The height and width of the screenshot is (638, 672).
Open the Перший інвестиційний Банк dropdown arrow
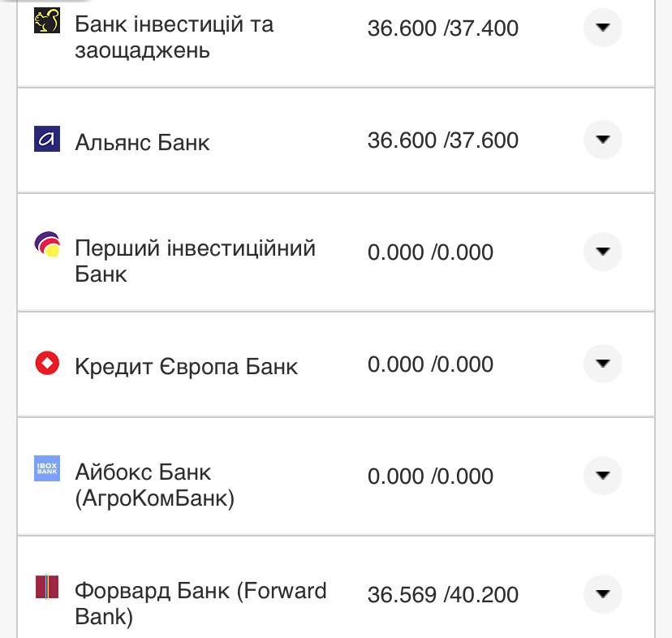pyautogui.click(x=601, y=252)
